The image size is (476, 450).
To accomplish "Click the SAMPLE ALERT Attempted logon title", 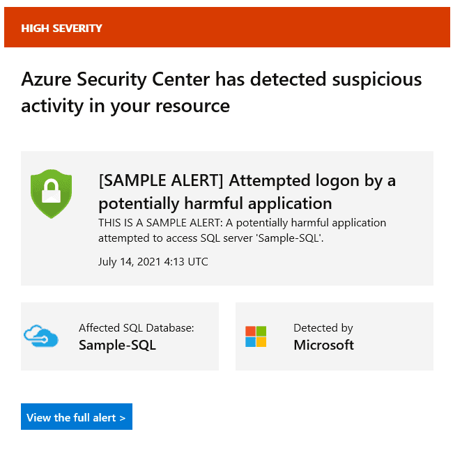I will 247,192.
